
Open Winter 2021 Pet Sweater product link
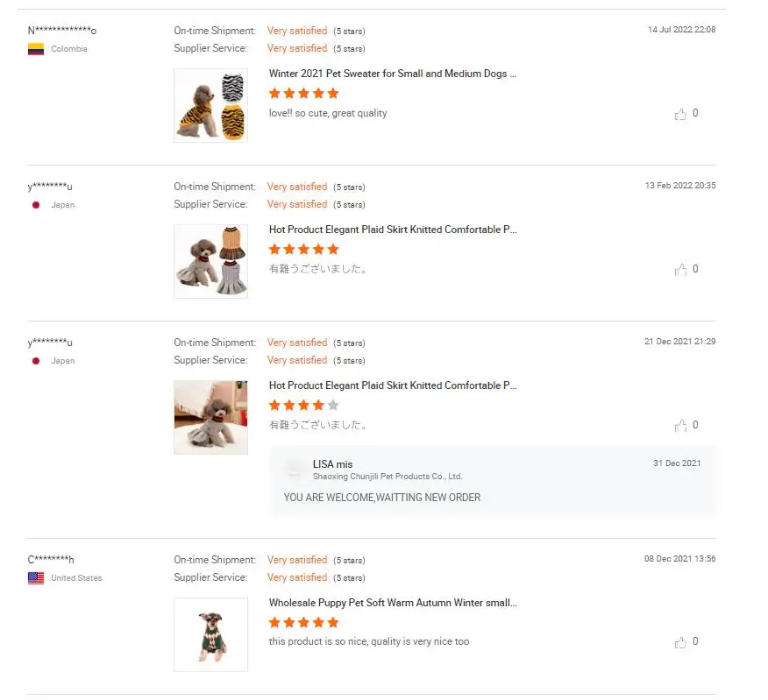[x=392, y=74]
